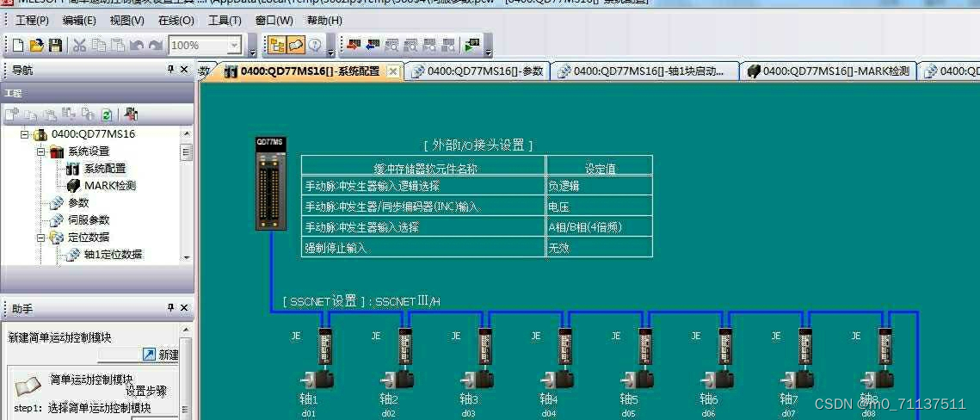Click the test mode green play icon
This screenshot has width=980, height=420.
472,45
